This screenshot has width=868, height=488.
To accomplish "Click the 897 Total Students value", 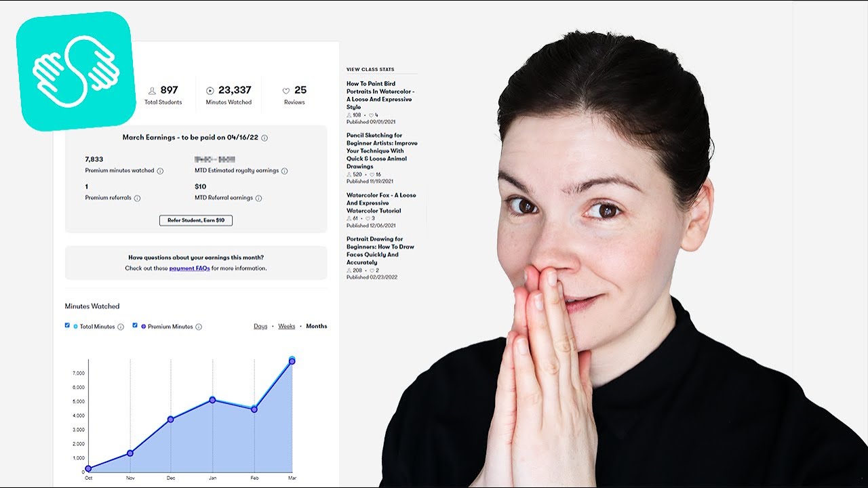I will (x=169, y=90).
